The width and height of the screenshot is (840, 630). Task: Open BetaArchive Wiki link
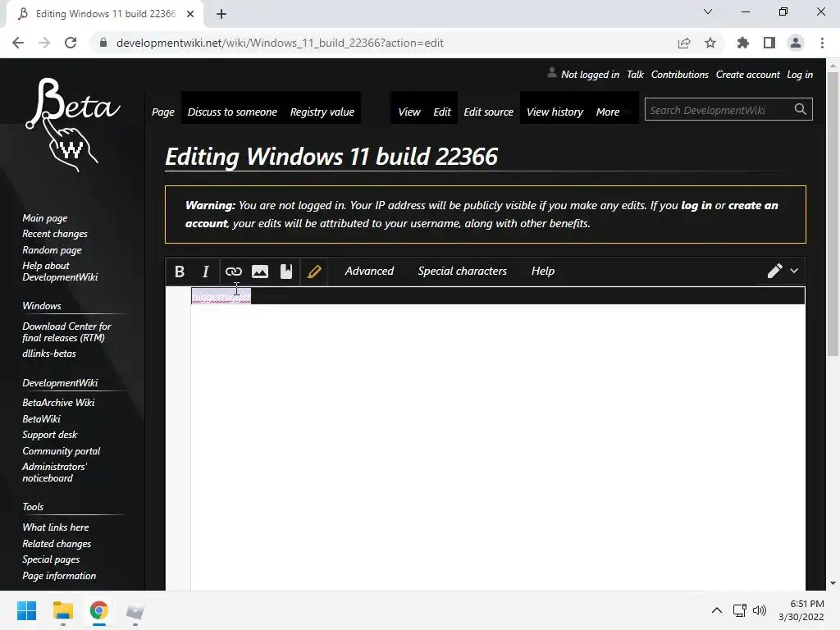(x=58, y=402)
